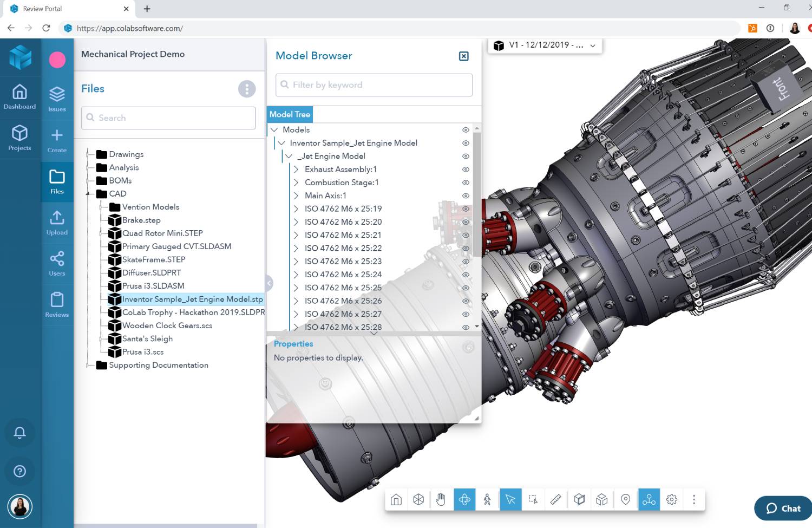Open Issues panel

tap(57, 99)
